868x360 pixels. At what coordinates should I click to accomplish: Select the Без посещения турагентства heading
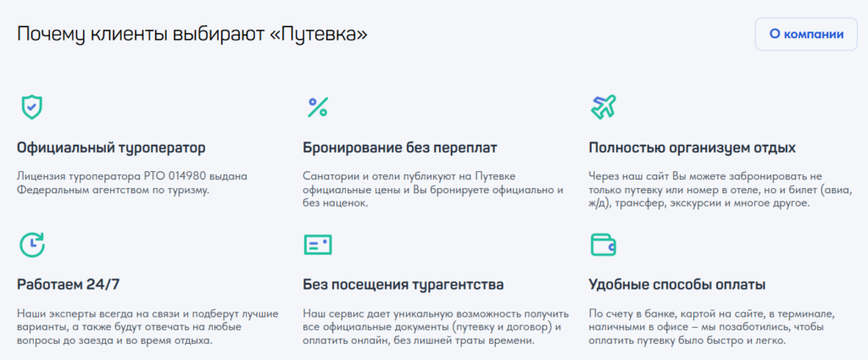point(403,285)
